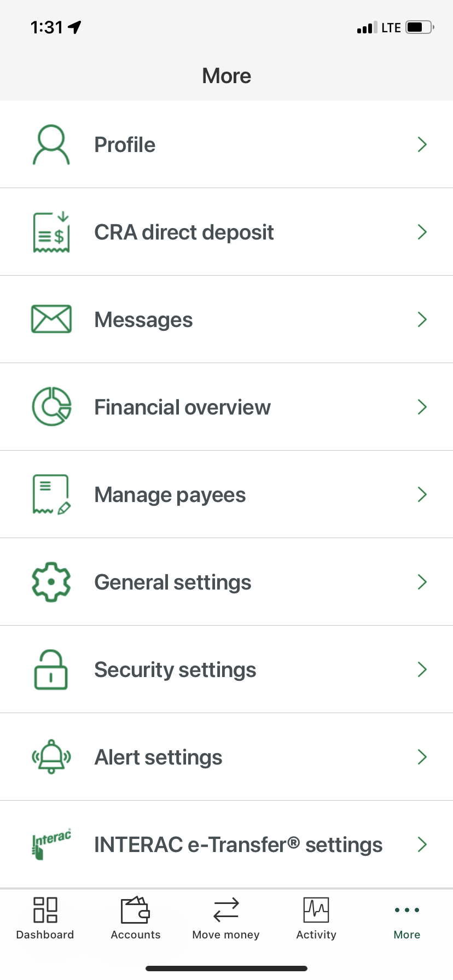
Task: Open the Activity tab
Action: point(316,918)
